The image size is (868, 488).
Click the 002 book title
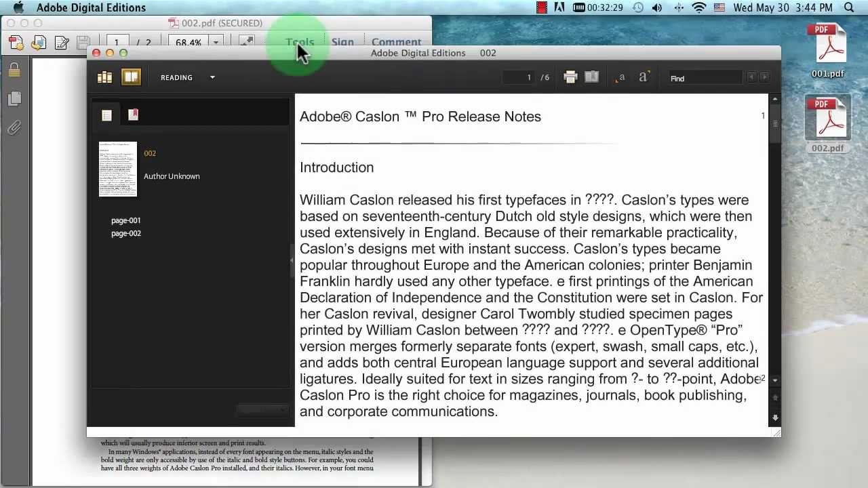(x=150, y=153)
